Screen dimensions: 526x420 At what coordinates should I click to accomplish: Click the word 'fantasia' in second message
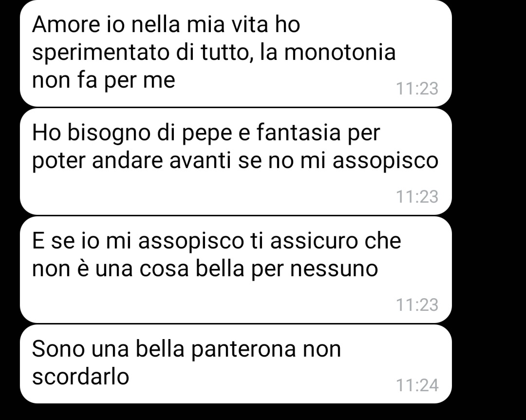299,132
